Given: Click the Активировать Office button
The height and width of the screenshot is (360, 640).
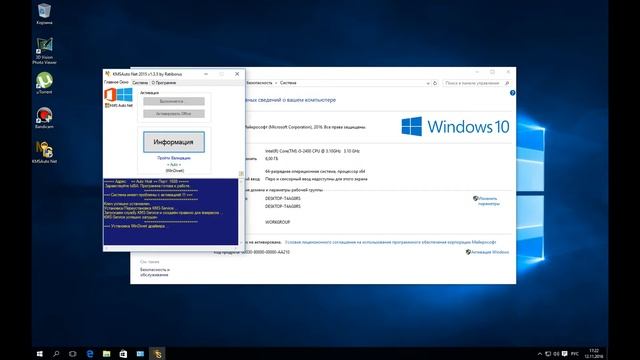Looking at the screenshot, I should point(174,114).
